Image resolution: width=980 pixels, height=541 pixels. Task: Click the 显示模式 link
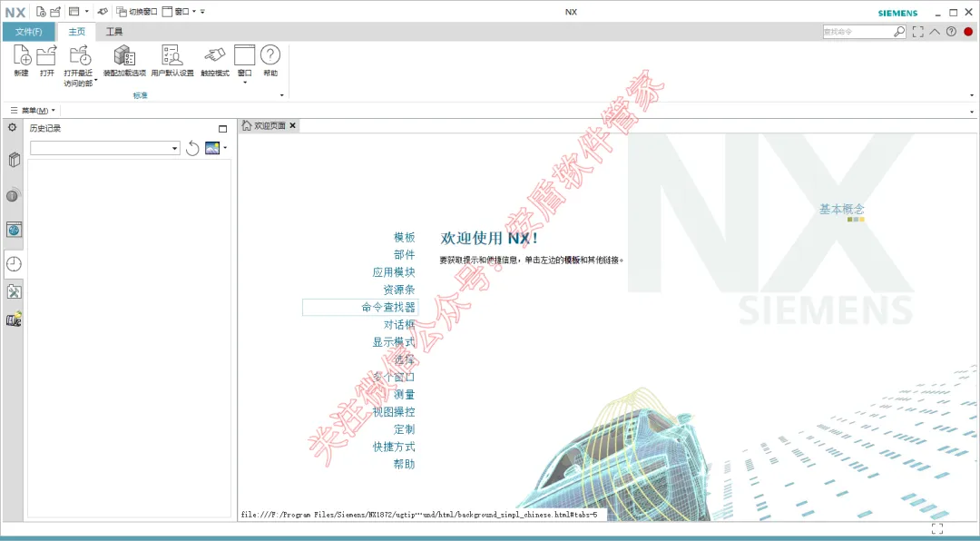pyautogui.click(x=394, y=342)
